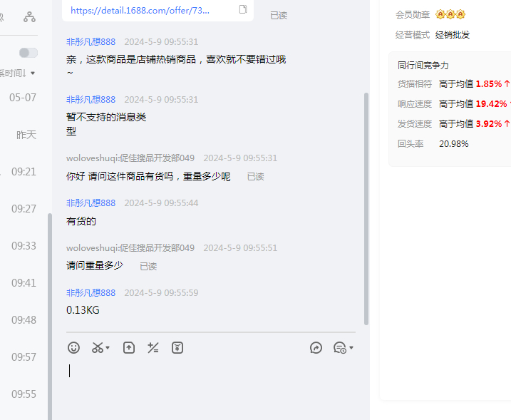Screen dimensions: 511x420
Task: Expand the dropdown arrow beside scissors icon
Action: (108, 349)
